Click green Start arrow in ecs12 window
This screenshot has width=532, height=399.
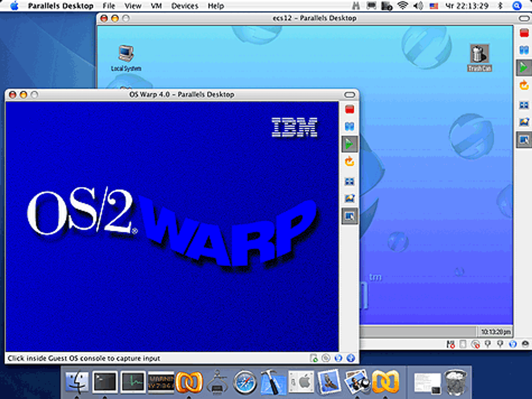click(524, 68)
